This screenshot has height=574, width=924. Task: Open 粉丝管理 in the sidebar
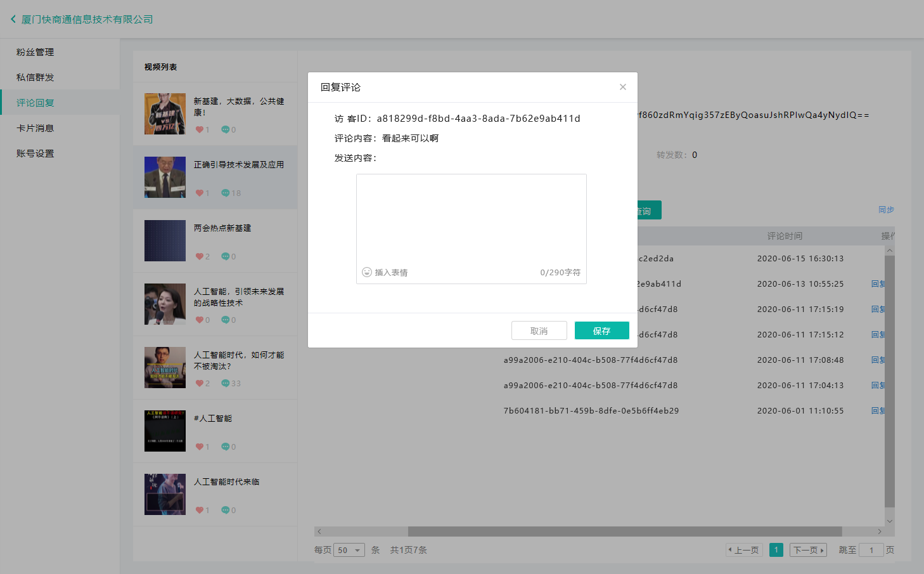pos(35,52)
